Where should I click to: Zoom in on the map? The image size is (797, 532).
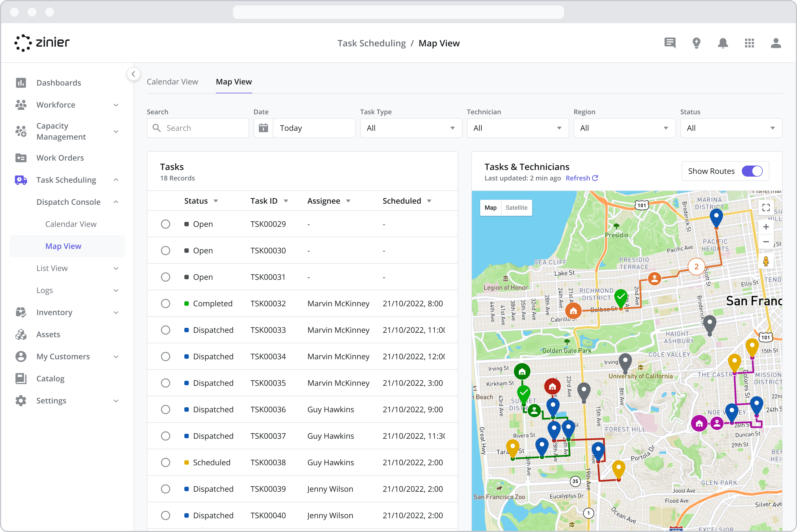(766, 227)
